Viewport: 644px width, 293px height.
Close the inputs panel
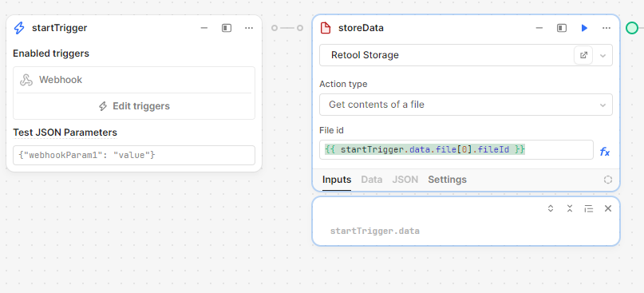point(608,208)
